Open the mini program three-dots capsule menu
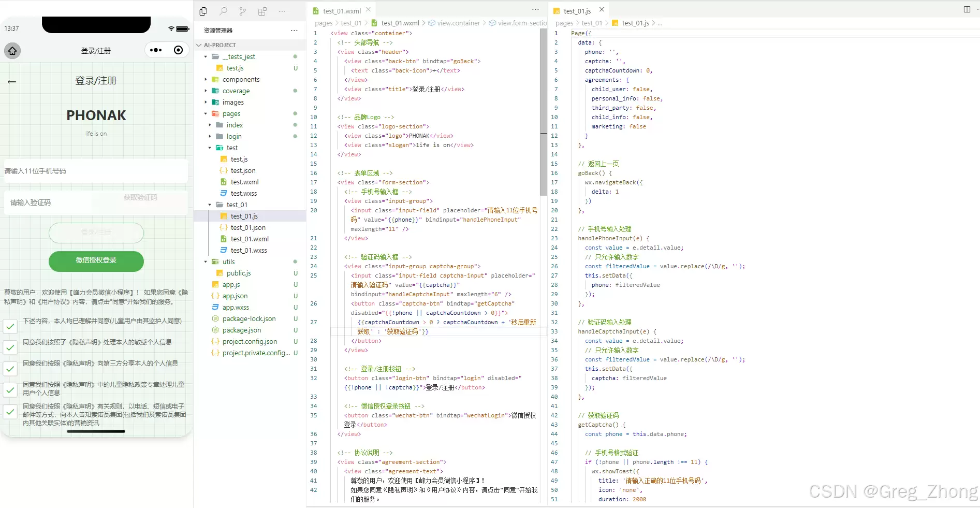This screenshot has height=508, width=980. coord(155,50)
